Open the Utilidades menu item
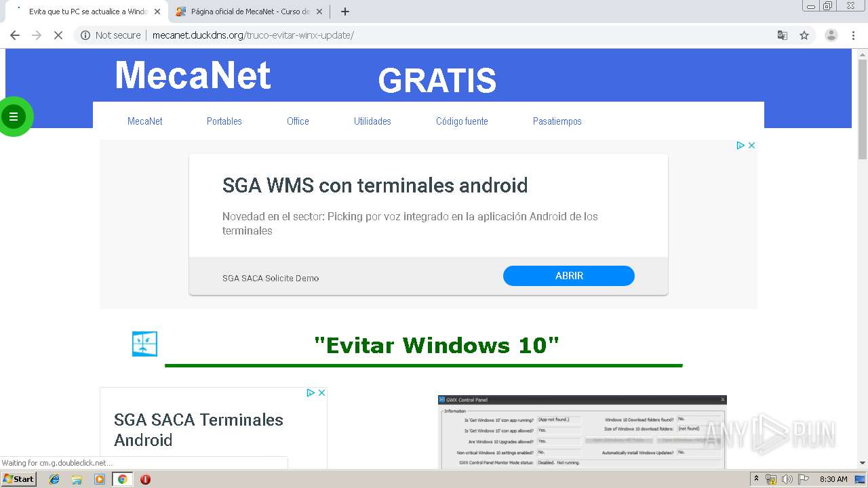This screenshot has width=868, height=488. click(x=372, y=121)
